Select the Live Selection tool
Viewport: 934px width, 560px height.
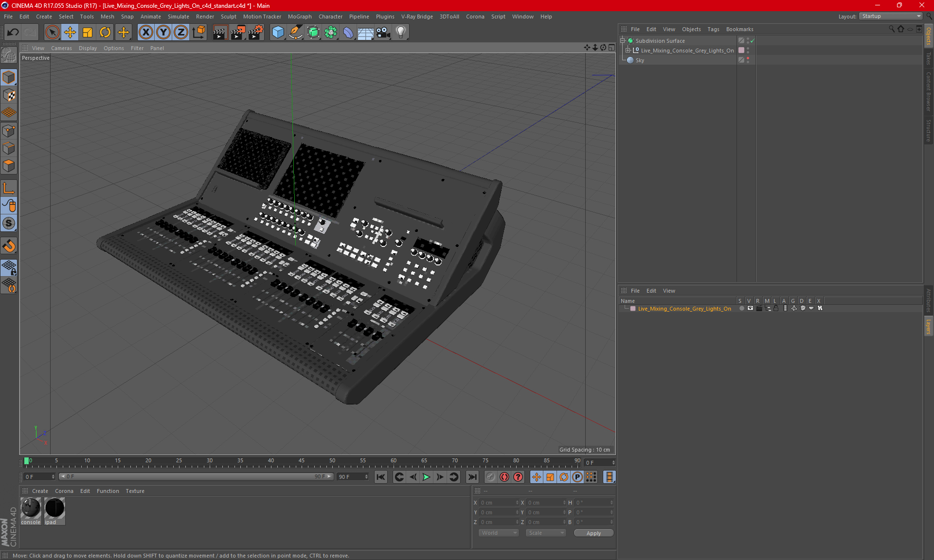(x=52, y=32)
